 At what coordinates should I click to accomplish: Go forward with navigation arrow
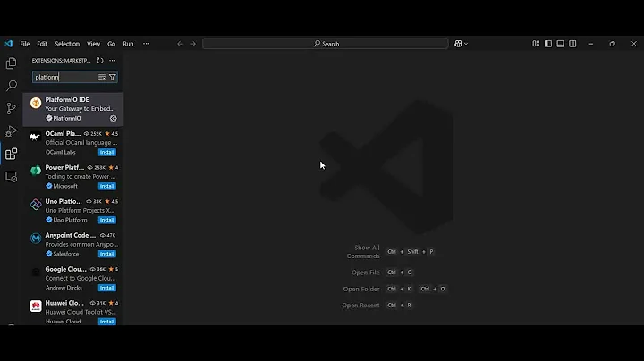[192, 44]
